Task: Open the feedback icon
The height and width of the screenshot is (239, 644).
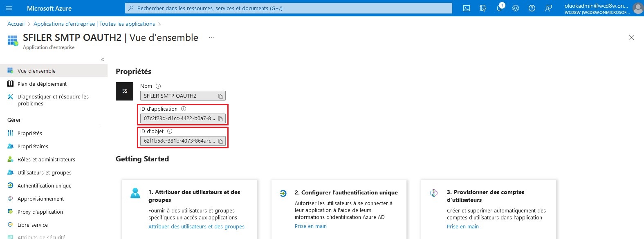Action: click(548, 8)
